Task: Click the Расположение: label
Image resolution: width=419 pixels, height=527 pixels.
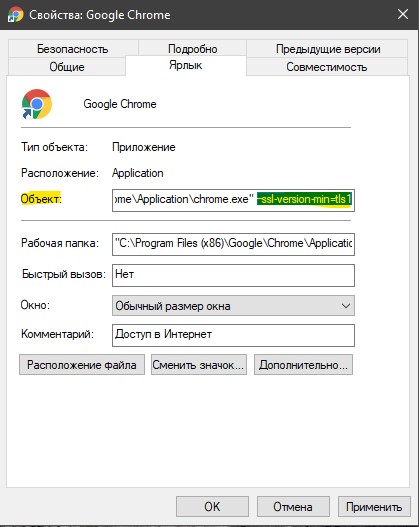Action: coord(60,173)
